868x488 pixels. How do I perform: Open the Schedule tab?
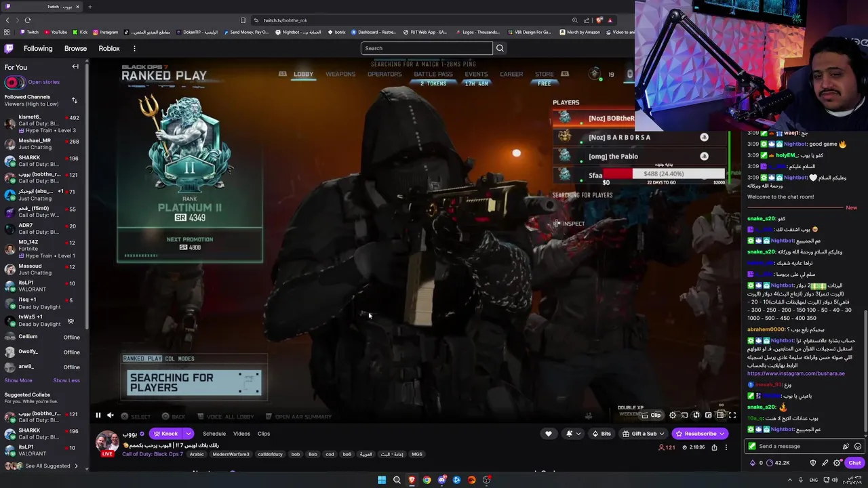tap(214, 434)
